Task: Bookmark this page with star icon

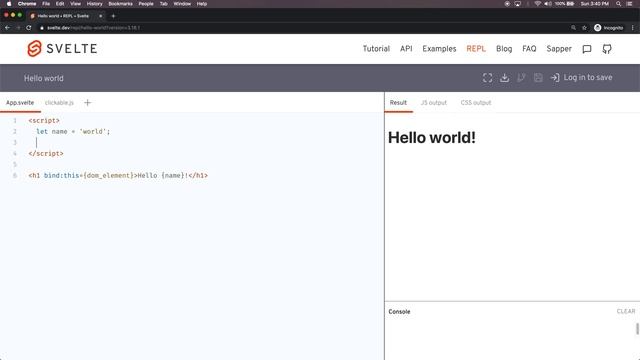Action: click(x=584, y=28)
